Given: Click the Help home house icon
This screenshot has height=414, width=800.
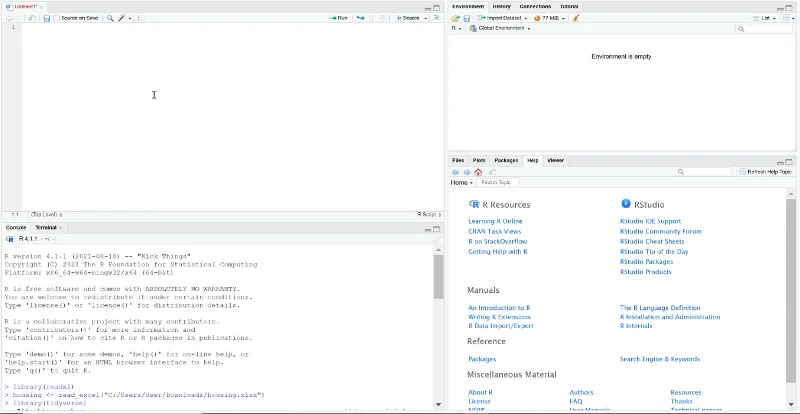Looking at the screenshot, I should point(478,172).
